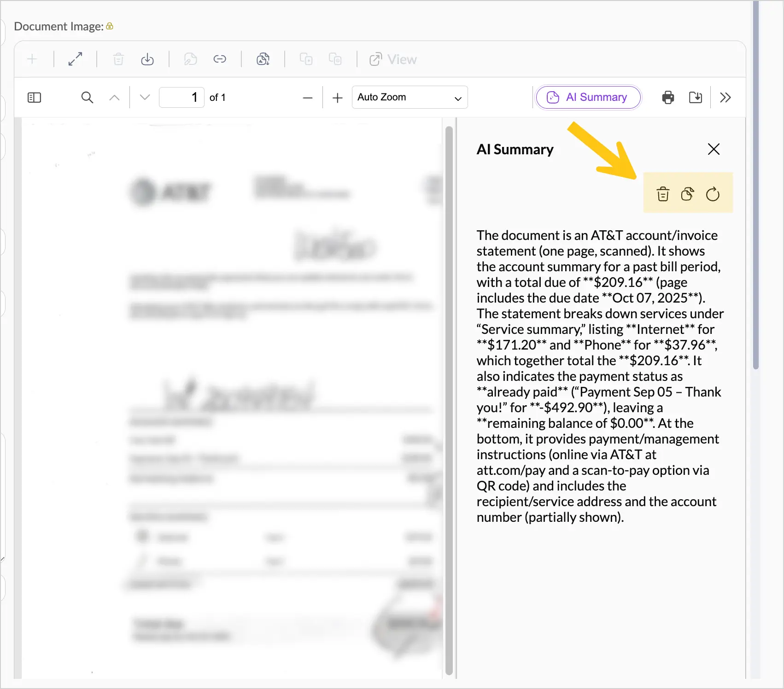
Task: Regenerate the AI summary
Action: click(x=713, y=194)
